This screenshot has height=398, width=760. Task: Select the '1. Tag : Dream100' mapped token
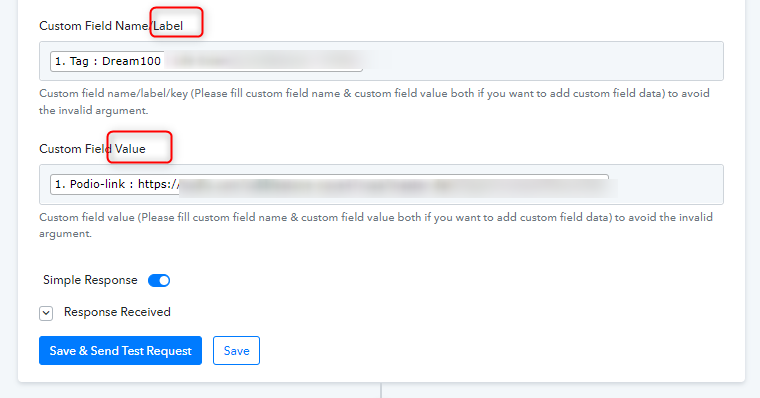pos(108,61)
